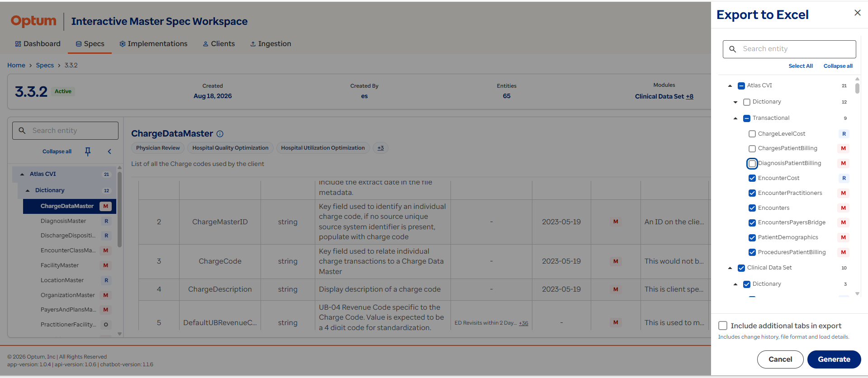Click the left entity list scrollbar
This screenshot has height=378, width=868.
pyautogui.click(x=119, y=209)
